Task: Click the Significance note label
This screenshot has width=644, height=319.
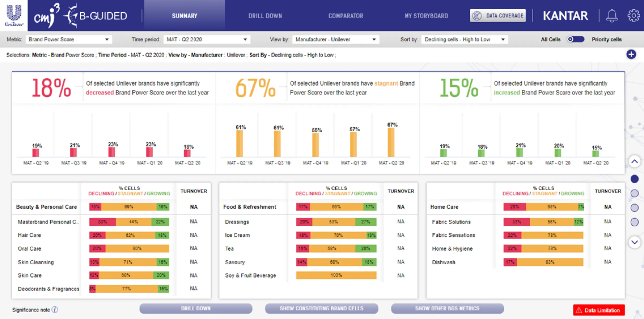Action: 31,310
